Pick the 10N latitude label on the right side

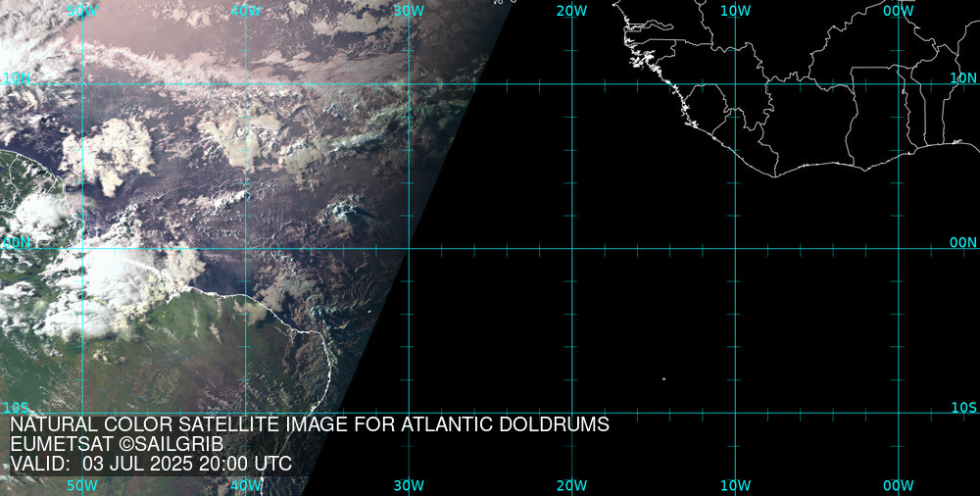(x=963, y=77)
